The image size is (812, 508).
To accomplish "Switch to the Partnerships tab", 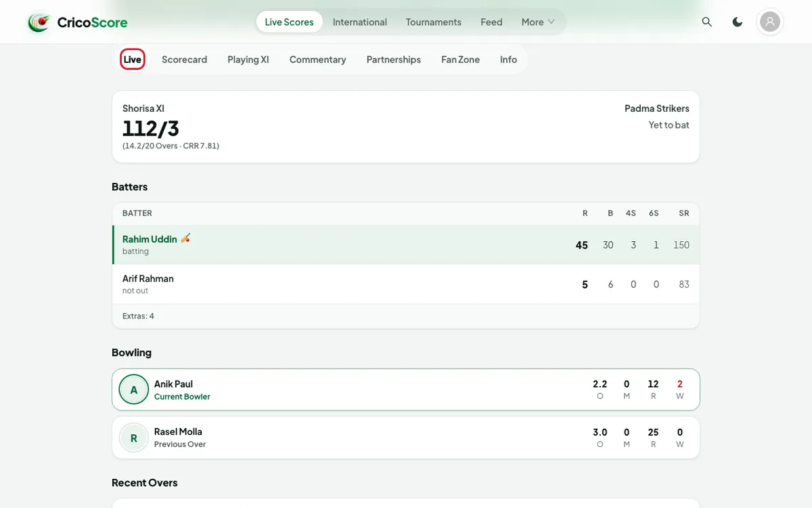I will point(394,60).
